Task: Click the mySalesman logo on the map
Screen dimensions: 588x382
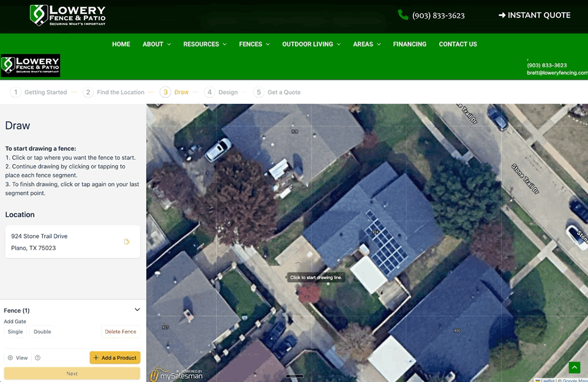Action: (x=177, y=374)
